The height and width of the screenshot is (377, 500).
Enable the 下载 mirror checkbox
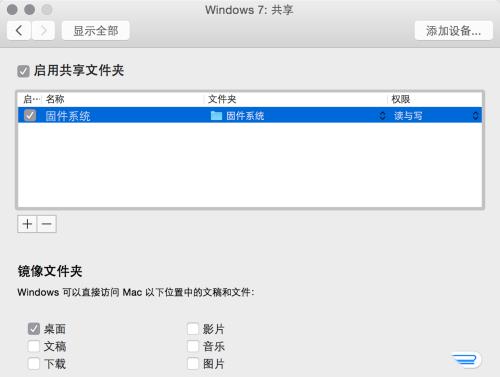click(34, 364)
